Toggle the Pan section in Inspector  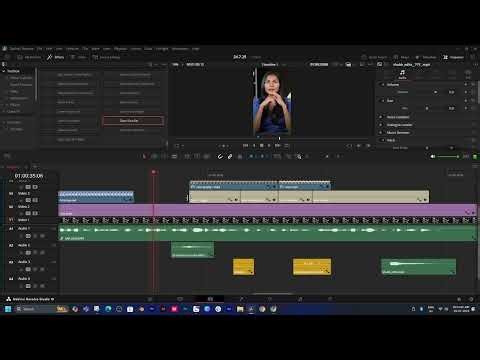click(x=382, y=100)
